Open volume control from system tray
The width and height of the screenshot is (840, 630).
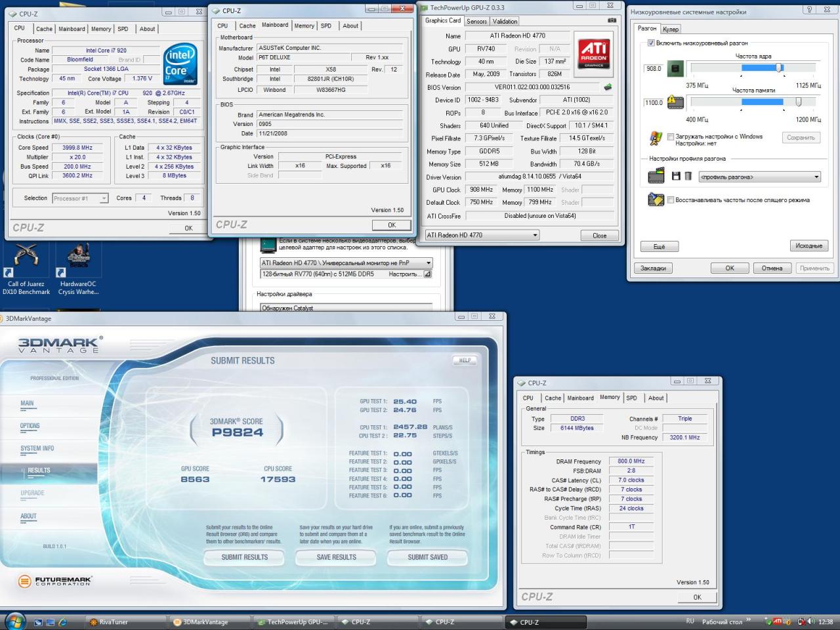[x=812, y=621]
